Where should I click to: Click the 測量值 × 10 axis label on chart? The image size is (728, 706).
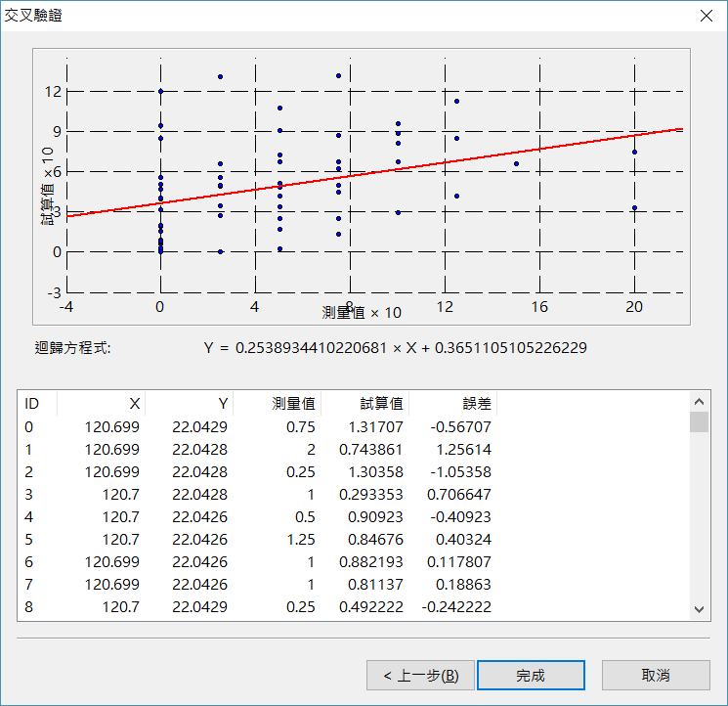362,312
